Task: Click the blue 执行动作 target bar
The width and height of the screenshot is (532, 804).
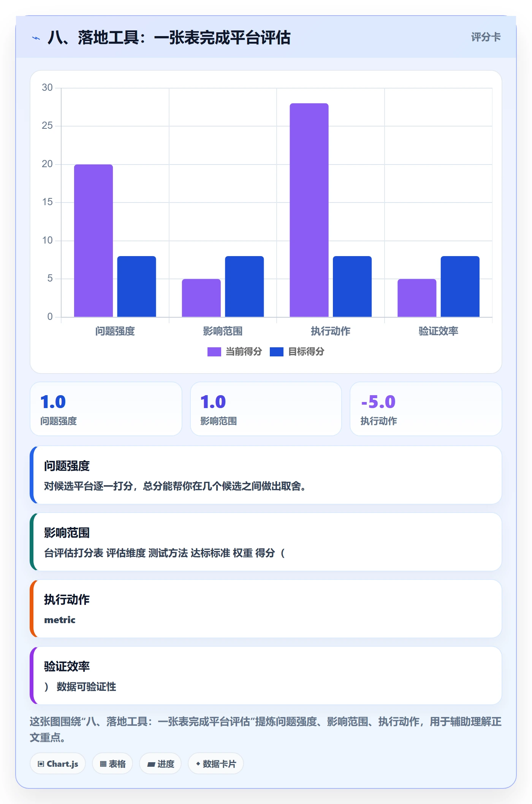Action: (352, 286)
